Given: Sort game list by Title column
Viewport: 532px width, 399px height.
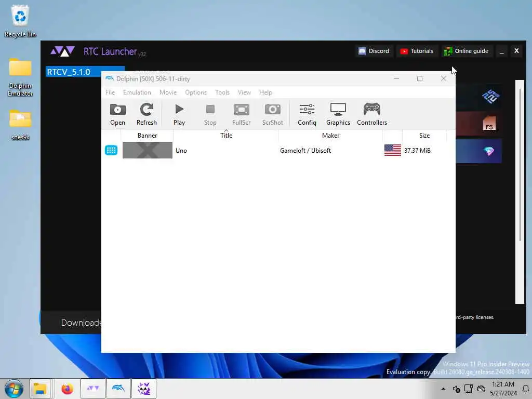Looking at the screenshot, I should tap(226, 136).
